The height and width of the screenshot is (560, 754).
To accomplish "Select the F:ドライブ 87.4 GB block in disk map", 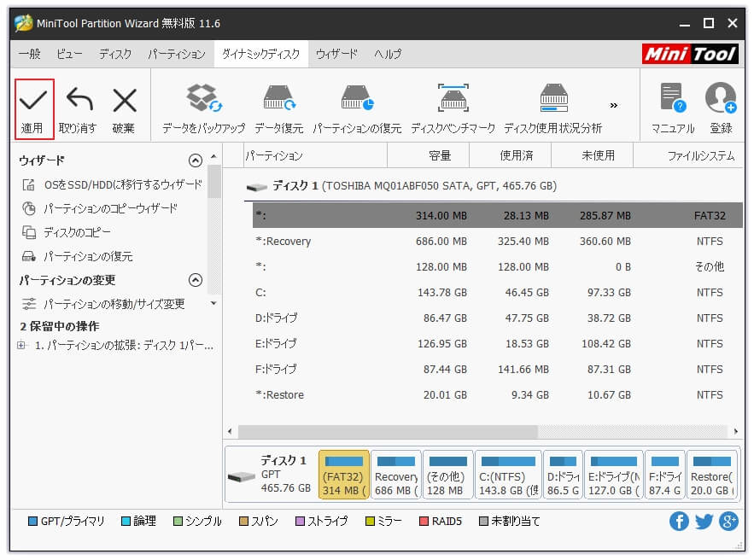I will [665, 475].
